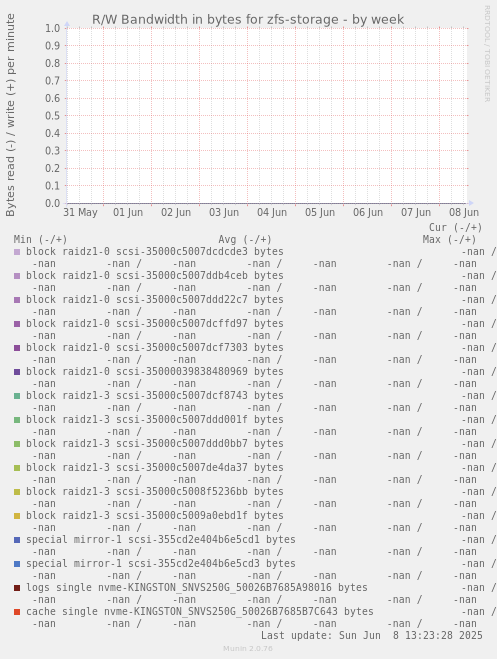This screenshot has height=659, width=497.
Task: Click the yellow swatch for scsi-35000c5008f5236bb
Action: (x=17, y=492)
